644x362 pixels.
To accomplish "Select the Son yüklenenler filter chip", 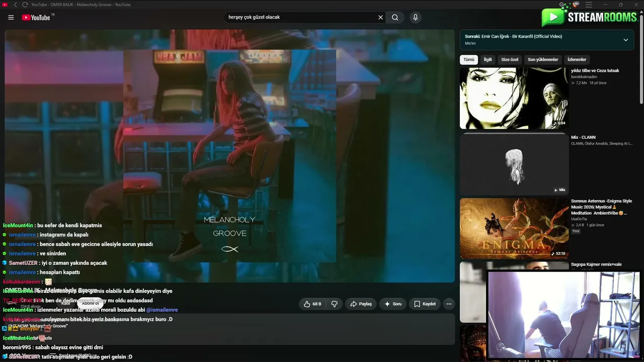I will coord(543,59).
